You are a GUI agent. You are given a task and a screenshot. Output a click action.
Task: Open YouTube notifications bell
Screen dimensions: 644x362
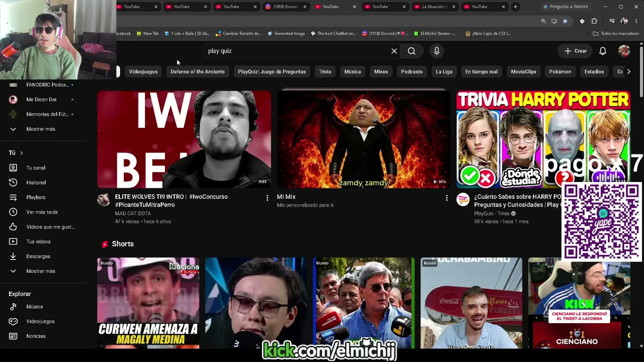tap(603, 51)
